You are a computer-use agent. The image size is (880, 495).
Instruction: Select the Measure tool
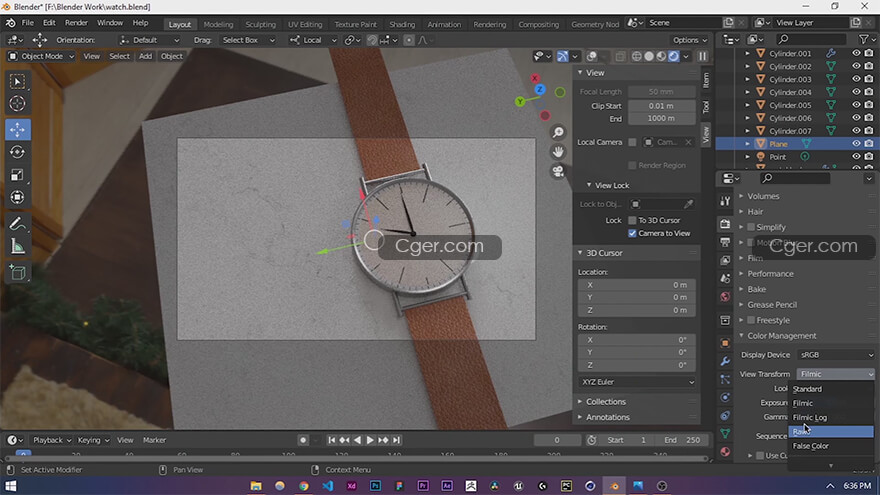coord(17,246)
